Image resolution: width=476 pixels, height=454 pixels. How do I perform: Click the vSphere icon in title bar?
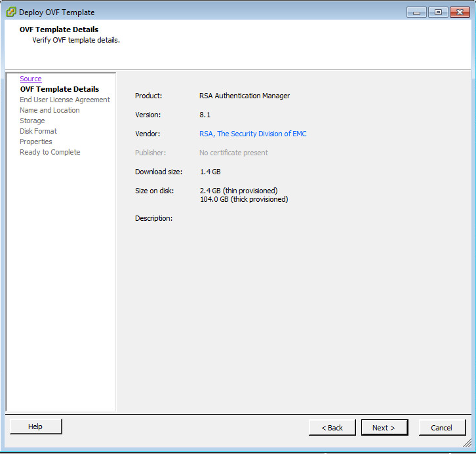11,12
